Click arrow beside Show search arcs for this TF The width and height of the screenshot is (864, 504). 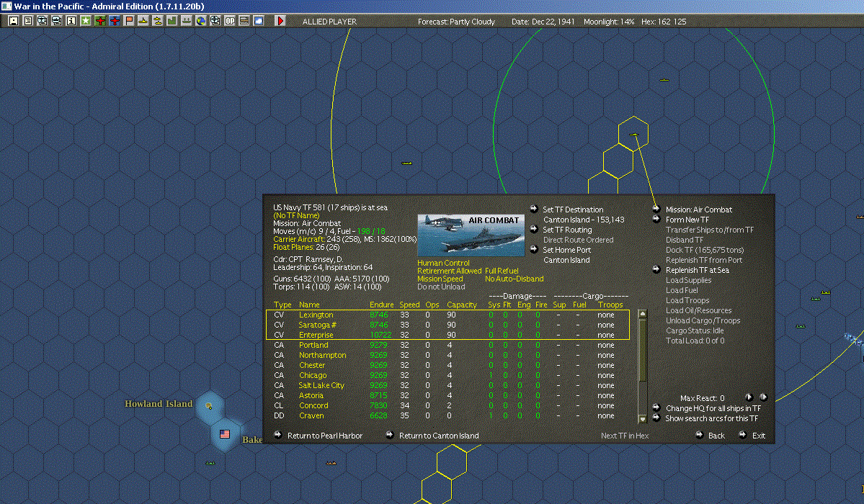click(656, 418)
